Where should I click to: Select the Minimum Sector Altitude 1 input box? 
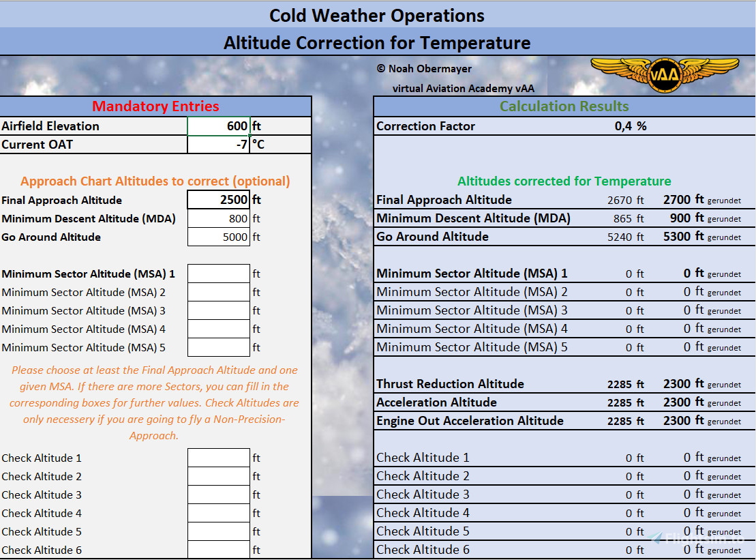pyautogui.click(x=218, y=273)
